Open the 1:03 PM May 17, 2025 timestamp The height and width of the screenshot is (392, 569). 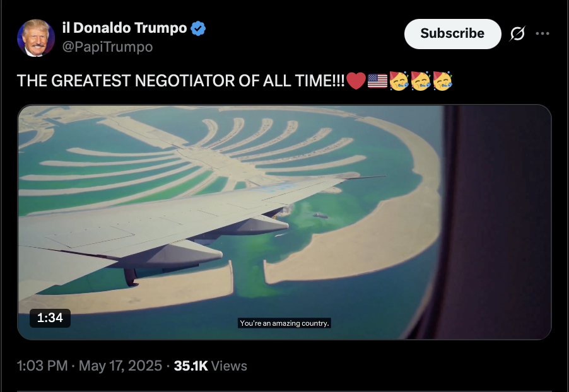click(x=90, y=366)
